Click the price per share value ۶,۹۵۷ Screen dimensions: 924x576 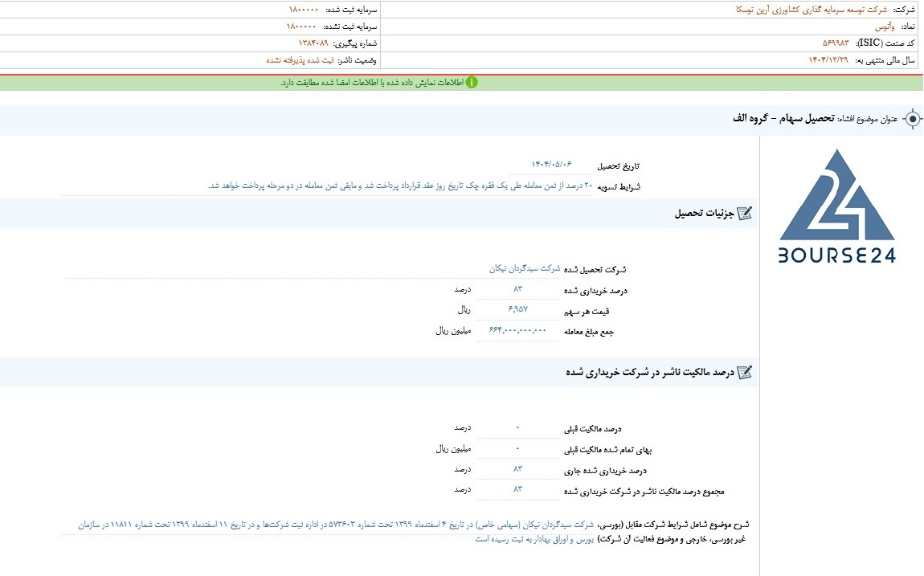(x=517, y=309)
